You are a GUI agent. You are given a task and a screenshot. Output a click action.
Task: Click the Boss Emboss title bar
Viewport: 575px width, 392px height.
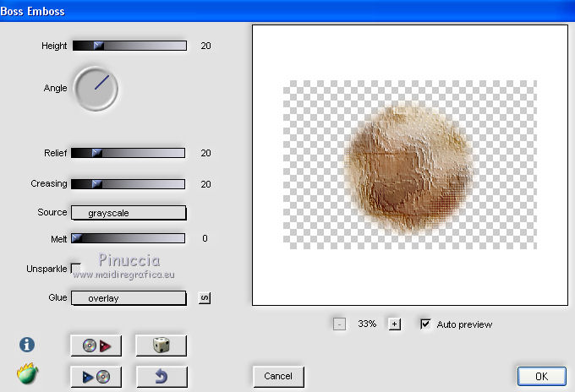point(287,11)
